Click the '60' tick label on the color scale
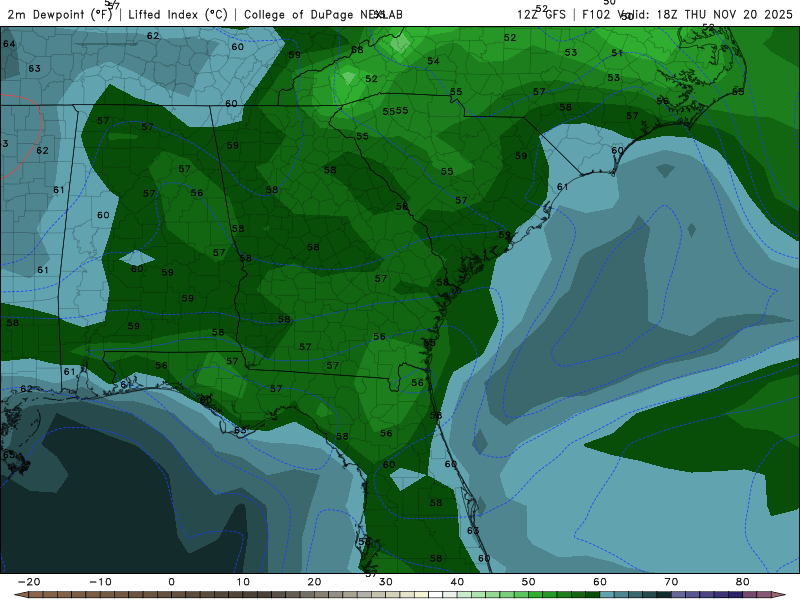 600,582
